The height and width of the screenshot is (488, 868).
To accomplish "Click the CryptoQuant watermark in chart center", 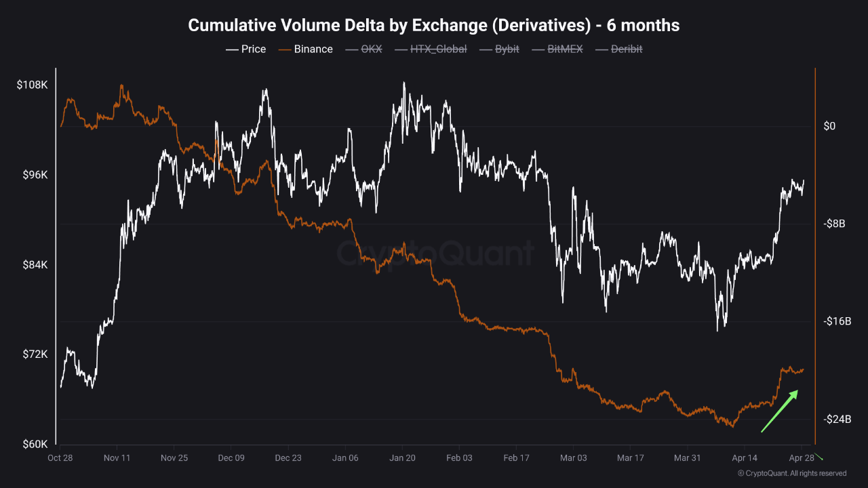I will [434, 253].
